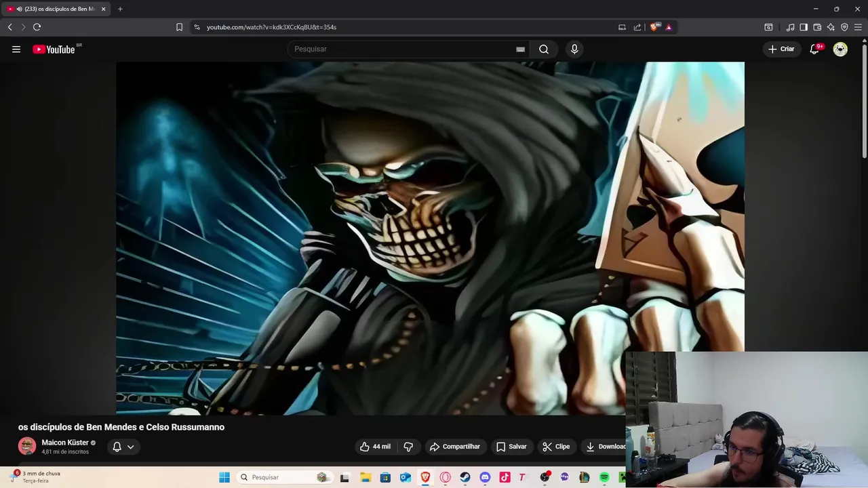
Task: Open Brave Rewards triangle icon
Action: [x=669, y=27]
